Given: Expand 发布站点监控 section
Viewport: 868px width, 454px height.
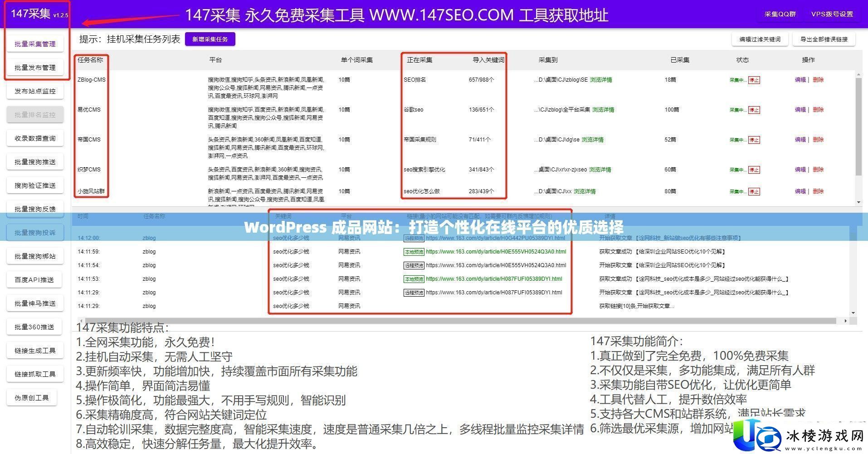Looking at the screenshot, I should coord(35,91).
